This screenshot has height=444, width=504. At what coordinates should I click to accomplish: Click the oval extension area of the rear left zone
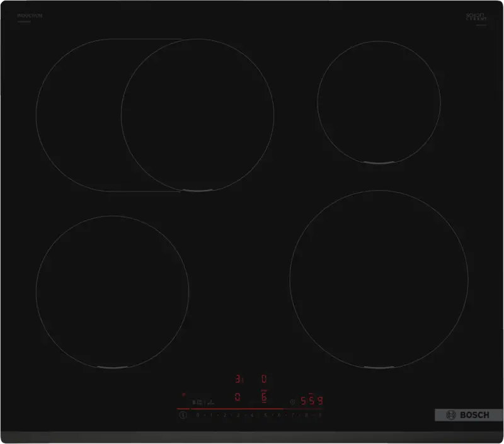coord(79,115)
